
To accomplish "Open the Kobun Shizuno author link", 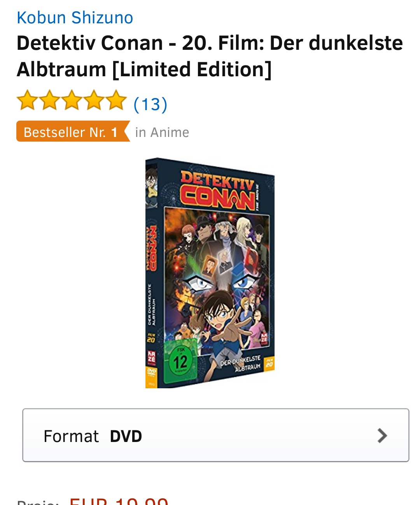I will [x=75, y=18].
